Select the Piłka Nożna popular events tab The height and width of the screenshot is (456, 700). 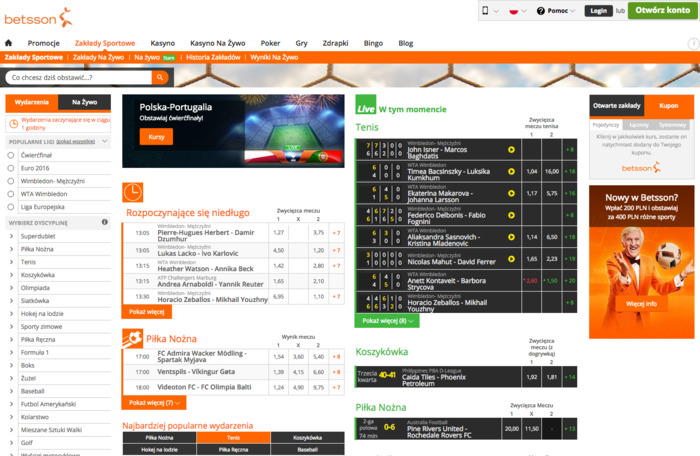159,438
